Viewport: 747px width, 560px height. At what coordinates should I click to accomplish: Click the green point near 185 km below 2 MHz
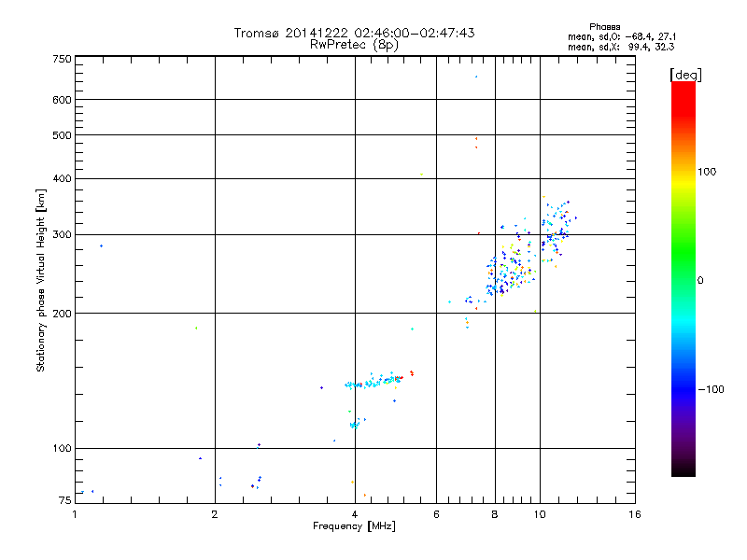click(196, 329)
